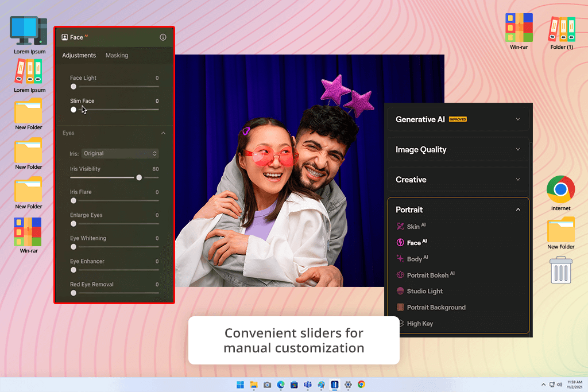Click the Eye Enhancer slider handle
The image size is (588, 392).
[73, 270]
